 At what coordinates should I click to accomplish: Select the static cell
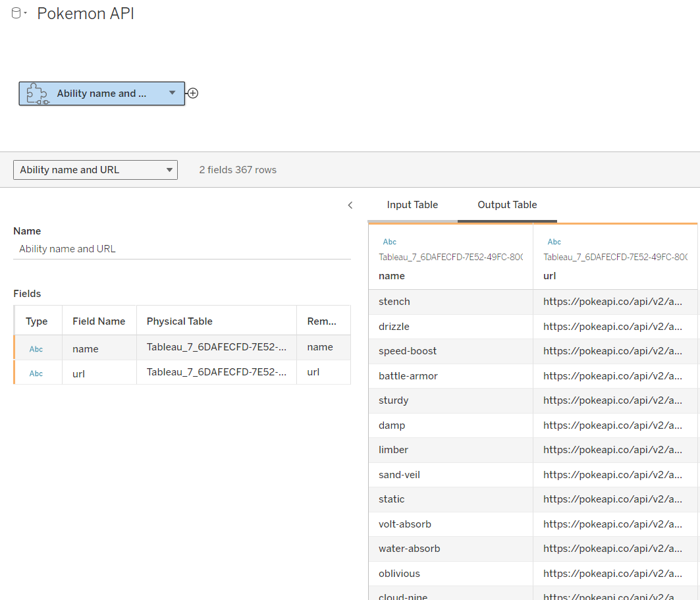451,499
